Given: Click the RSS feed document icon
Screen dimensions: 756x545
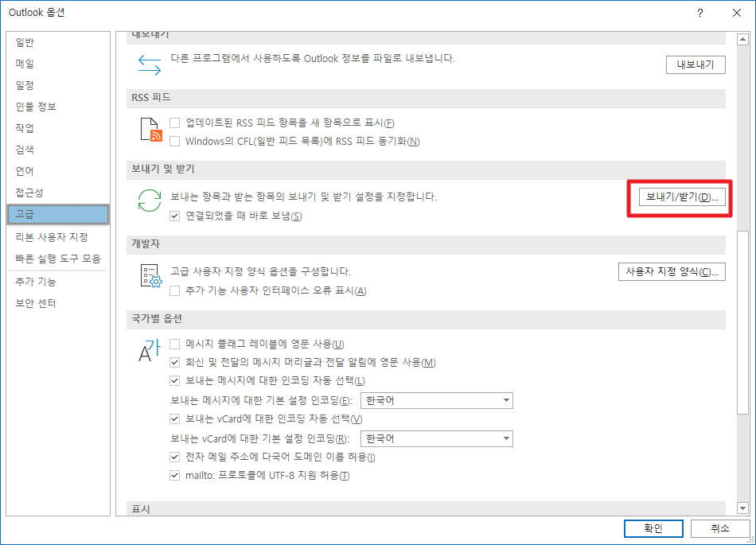Looking at the screenshot, I should click(151, 130).
